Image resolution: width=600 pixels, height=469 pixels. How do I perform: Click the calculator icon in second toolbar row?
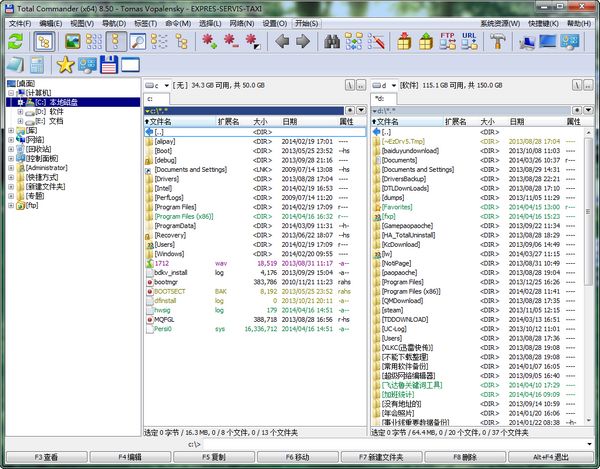coord(36,65)
